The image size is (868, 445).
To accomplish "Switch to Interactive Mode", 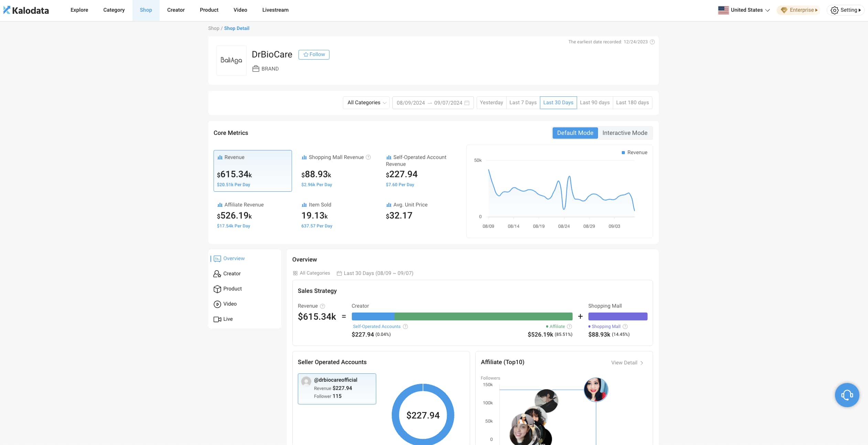I will coord(625,133).
